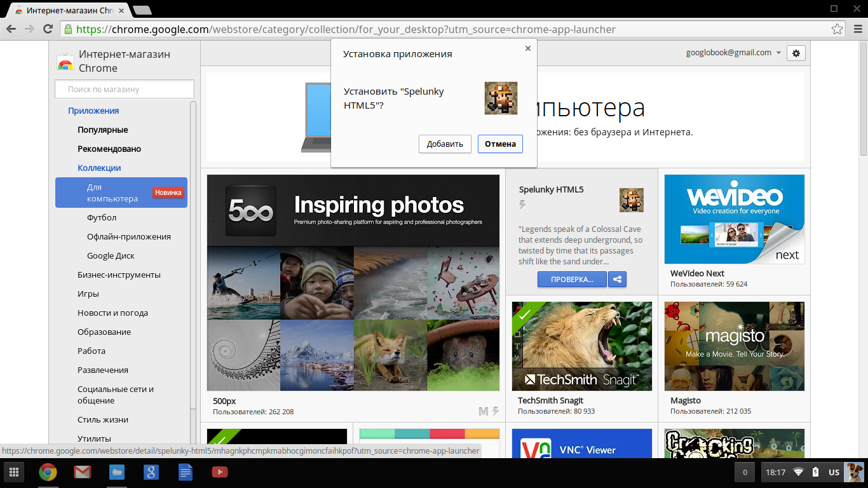Click the Spelunky HTML5 title
Image resolution: width=868 pixels, height=488 pixels.
[551, 189]
